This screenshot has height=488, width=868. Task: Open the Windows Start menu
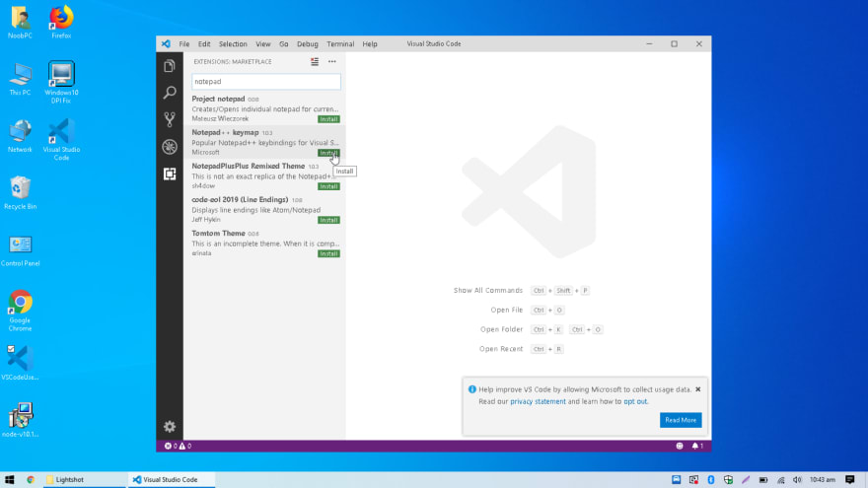click(10, 480)
